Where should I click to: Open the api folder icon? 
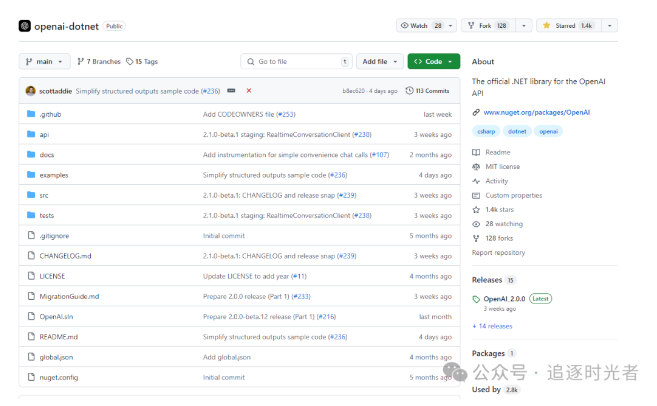click(x=31, y=134)
